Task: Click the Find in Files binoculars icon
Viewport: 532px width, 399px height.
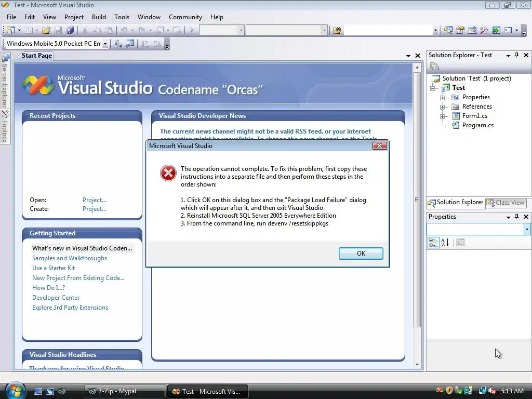Action: [337, 30]
